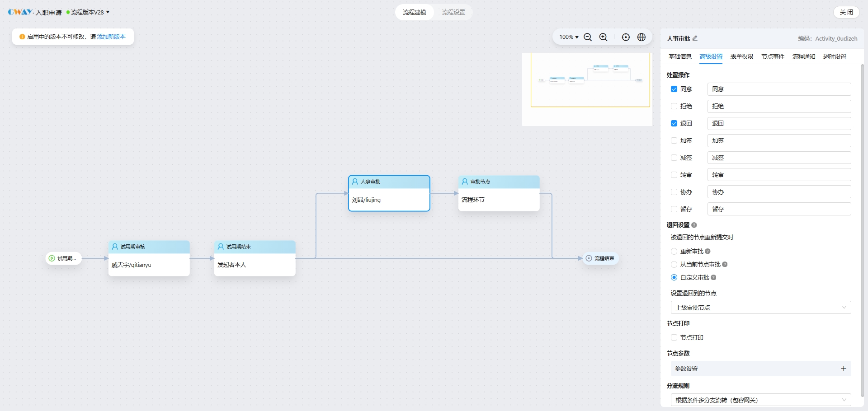Screen dimensions: 868x411
Task: Open the 流程版本V28 version dropdown
Action: pyautogui.click(x=89, y=12)
